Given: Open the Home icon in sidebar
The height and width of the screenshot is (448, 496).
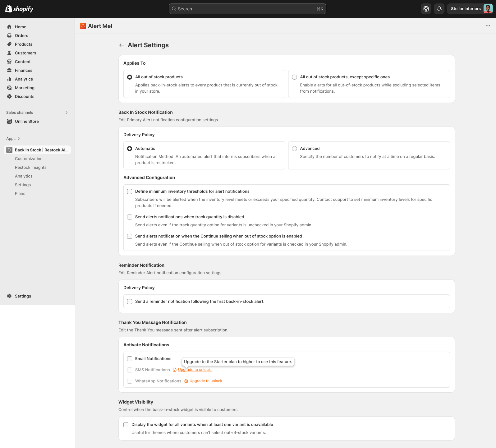Looking at the screenshot, I should 9,27.
